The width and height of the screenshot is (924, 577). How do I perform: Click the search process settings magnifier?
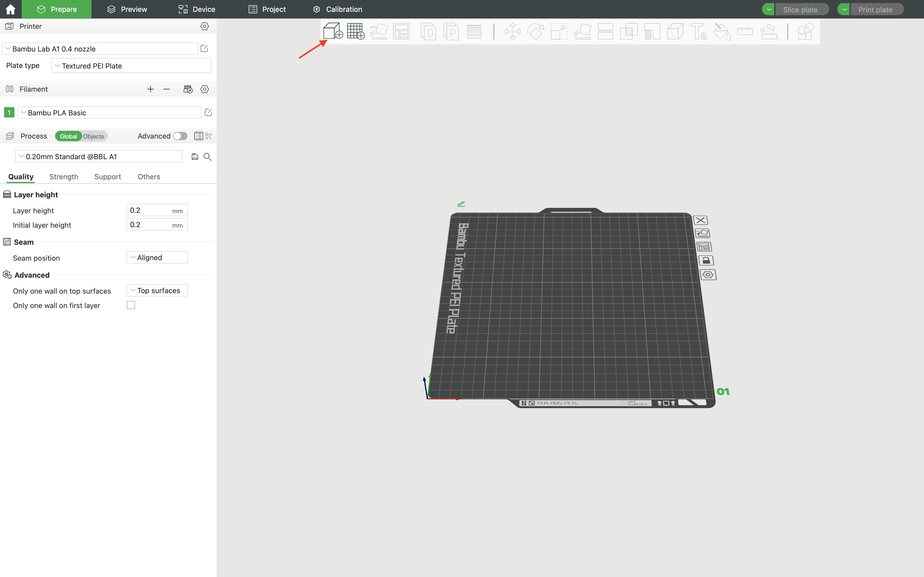pos(207,157)
